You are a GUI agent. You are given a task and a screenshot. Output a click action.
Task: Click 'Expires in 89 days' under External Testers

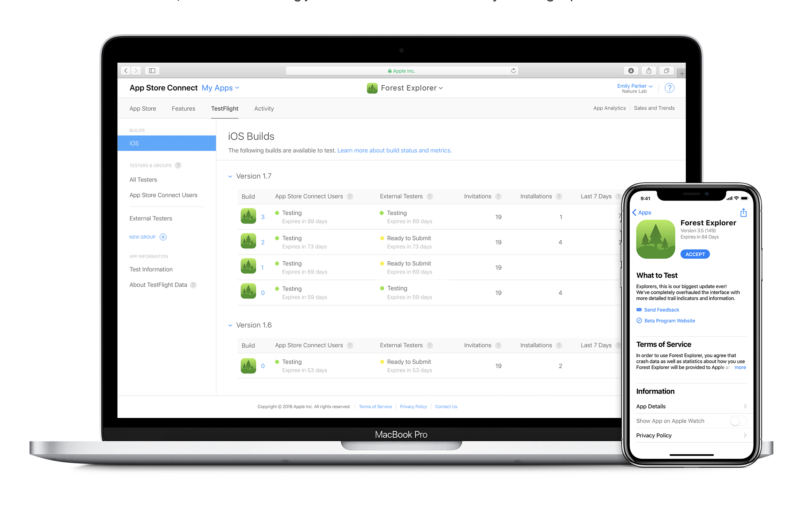409,222
